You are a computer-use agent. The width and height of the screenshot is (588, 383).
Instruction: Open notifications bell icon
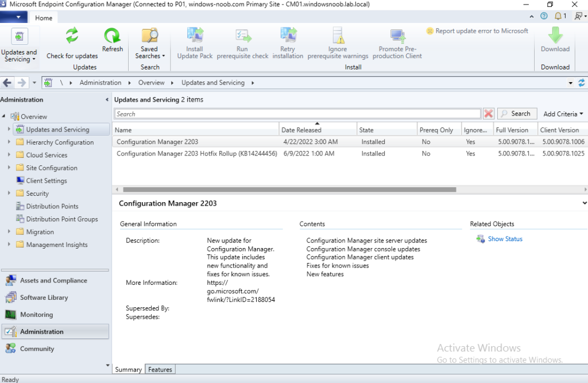click(x=558, y=16)
